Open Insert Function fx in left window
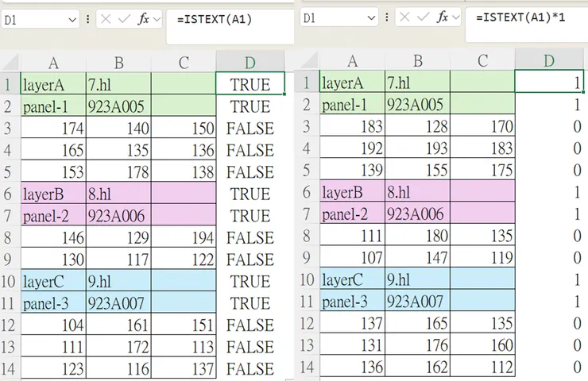The height and width of the screenshot is (381, 588). tap(144, 19)
